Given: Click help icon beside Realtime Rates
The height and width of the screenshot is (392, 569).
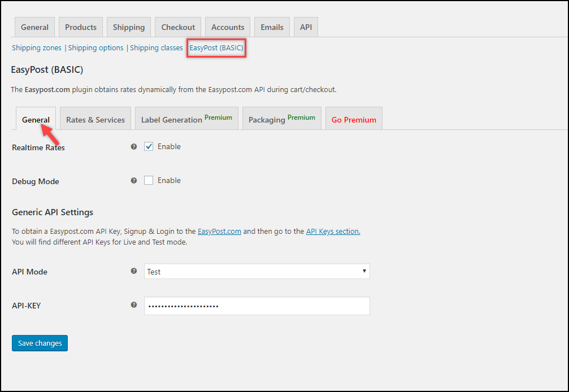Looking at the screenshot, I should 134,146.
